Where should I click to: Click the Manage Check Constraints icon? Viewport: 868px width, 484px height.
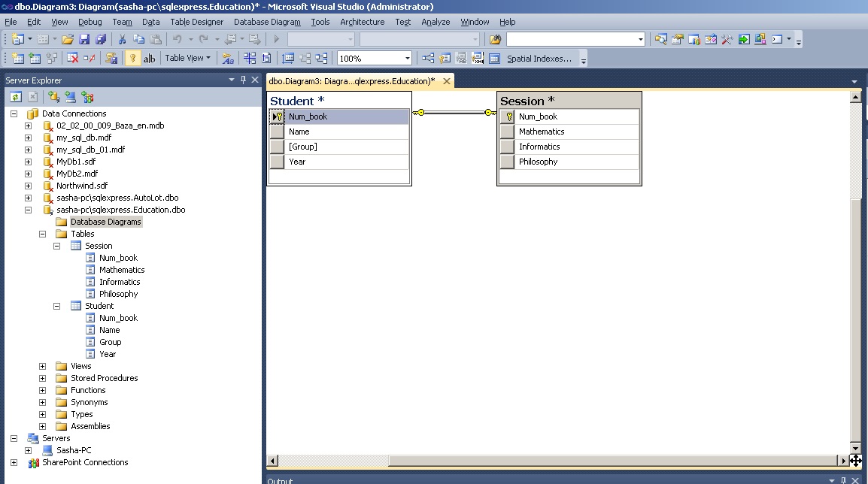[494, 58]
